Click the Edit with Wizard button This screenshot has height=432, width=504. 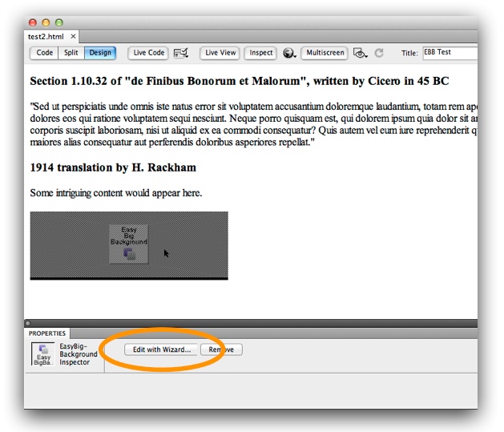pyautogui.click(x=162, y=349)
